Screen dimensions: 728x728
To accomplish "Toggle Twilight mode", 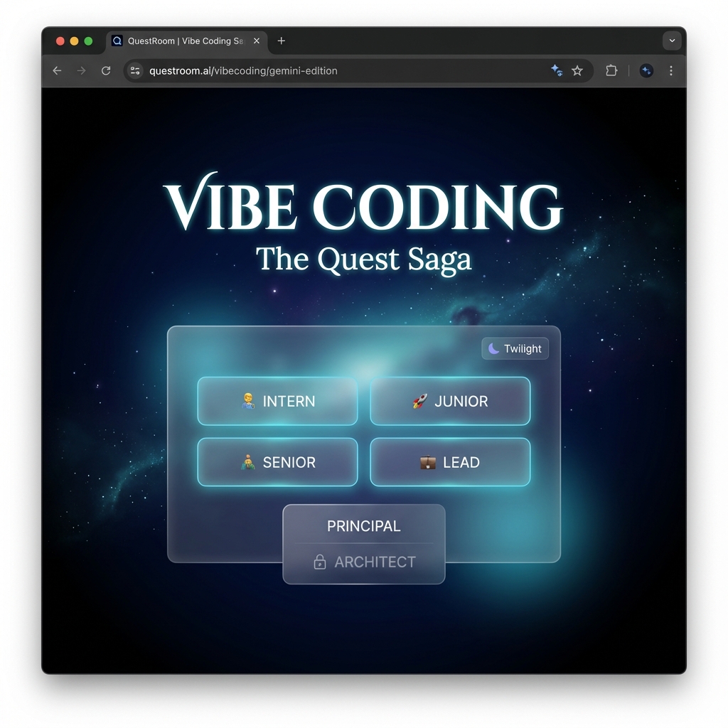I will (x=515, y=348).
